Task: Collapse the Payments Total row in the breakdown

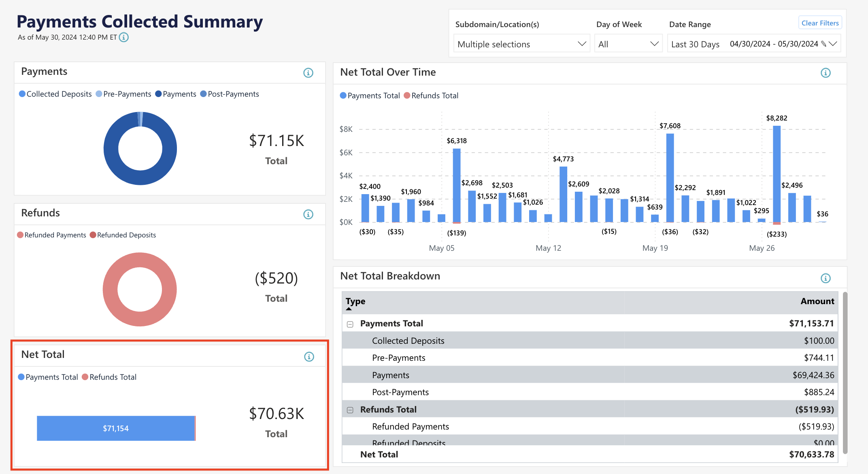Action: click(350, 324)
